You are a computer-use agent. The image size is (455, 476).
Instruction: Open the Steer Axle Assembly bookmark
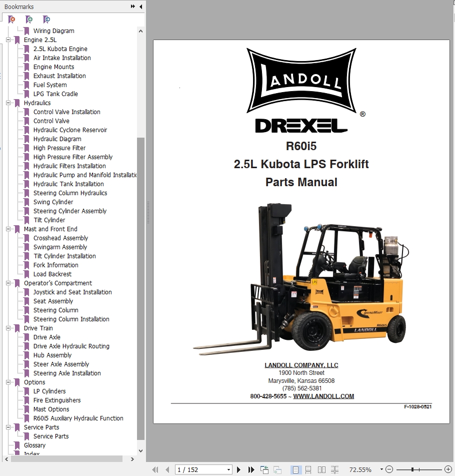click(x=61, y=364)
